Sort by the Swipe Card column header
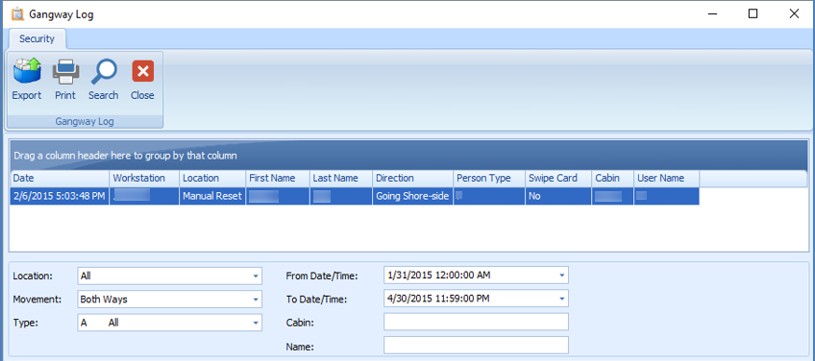Screen dimensions: 815x361 point(558,178)
